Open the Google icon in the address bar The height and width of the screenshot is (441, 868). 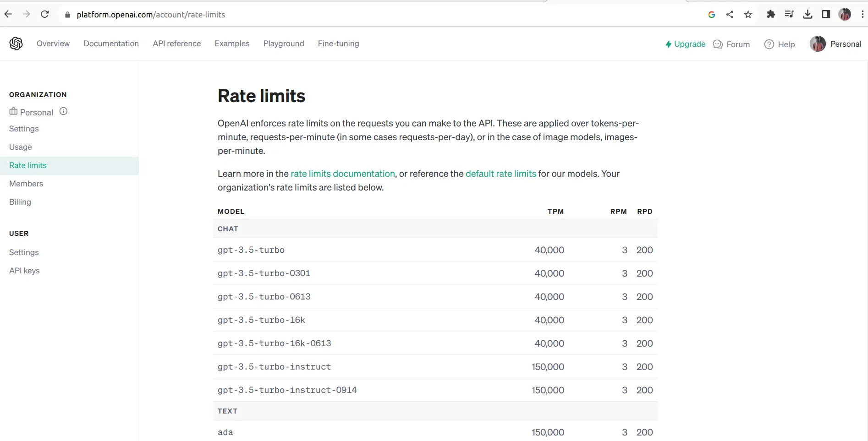point(712,15)
